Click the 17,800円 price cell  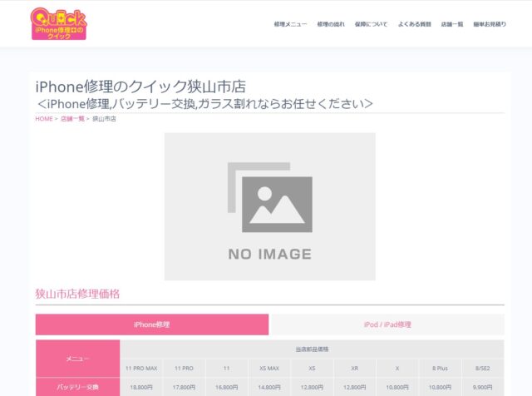(x=184, y=387)
